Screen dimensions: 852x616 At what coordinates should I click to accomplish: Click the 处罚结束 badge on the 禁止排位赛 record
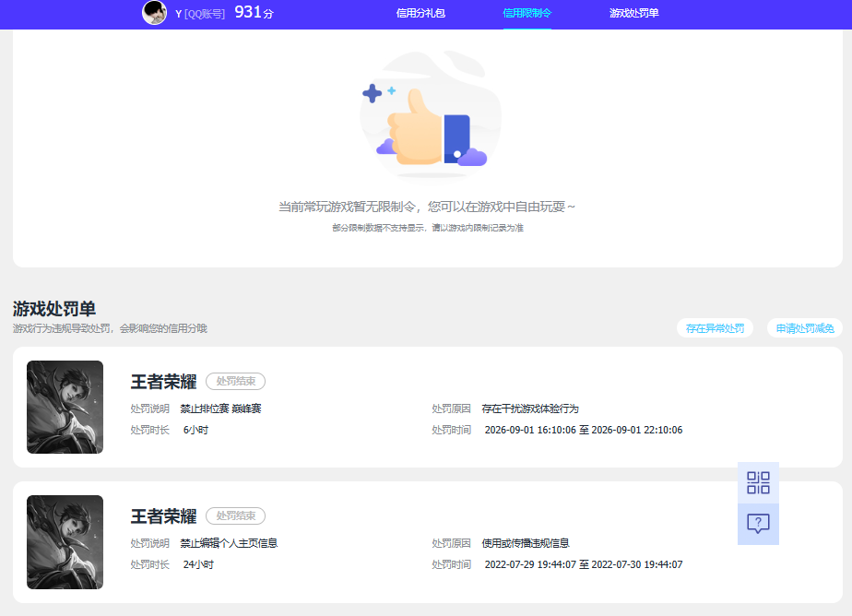click(x=235, y=382)
